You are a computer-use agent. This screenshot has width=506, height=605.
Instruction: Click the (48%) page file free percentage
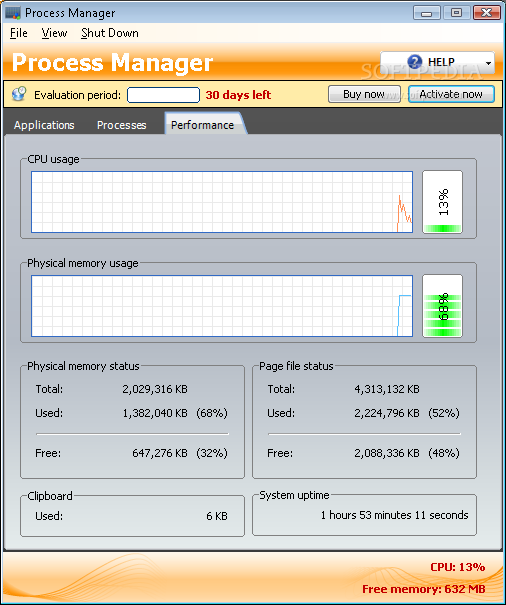444,453
